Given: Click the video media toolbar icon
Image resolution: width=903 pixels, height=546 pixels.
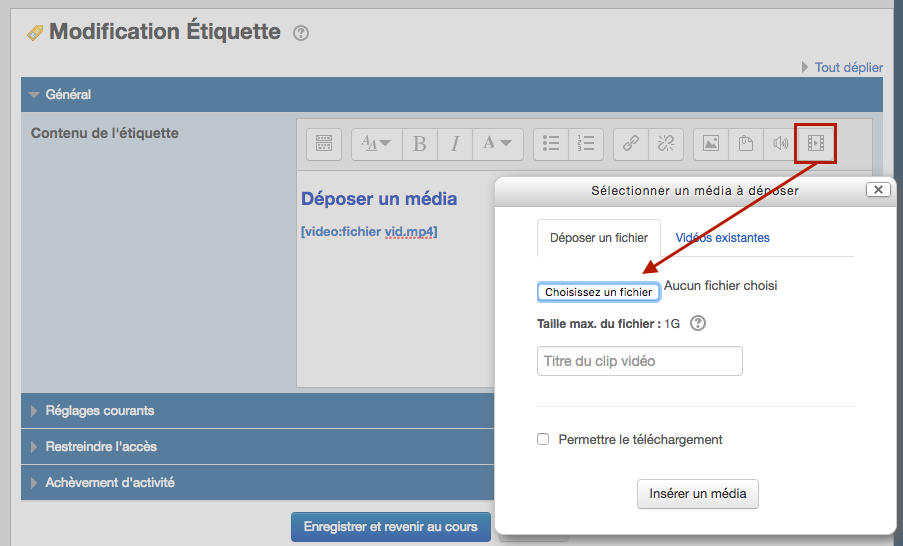Looking at the screenshot, I should tap(815, 144).
